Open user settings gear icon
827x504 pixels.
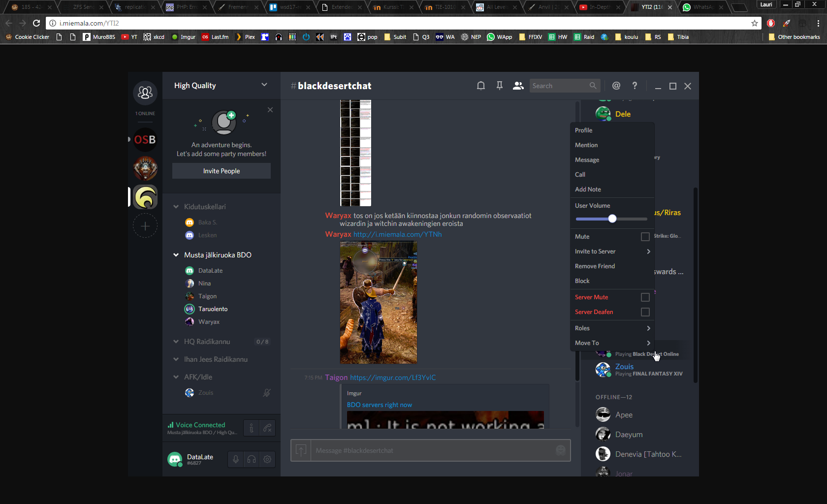[267, 459]
